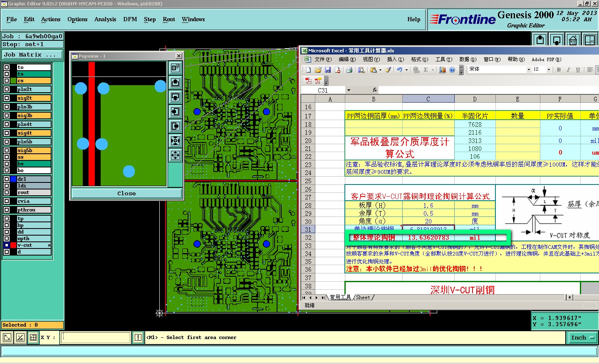This screenshot has width=599, height=364.
Task: Toggle Underline formatting in Excel
Action: pos(578,70)
